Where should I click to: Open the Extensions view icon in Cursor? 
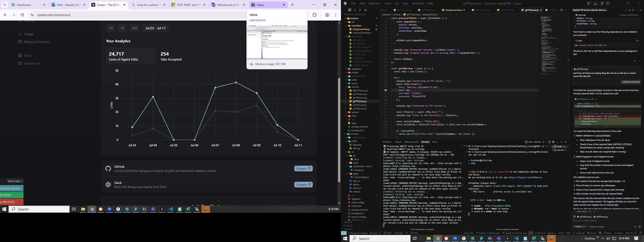point(366,10)
